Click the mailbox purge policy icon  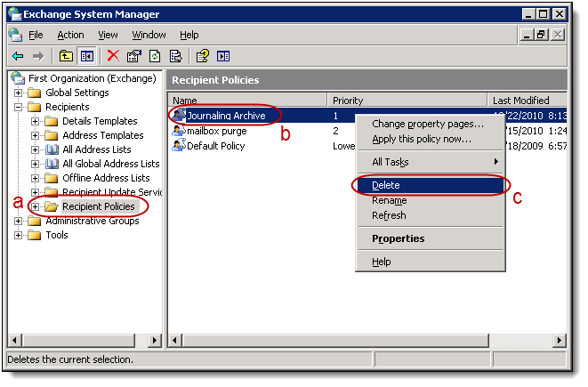click(x=179, y=131)
